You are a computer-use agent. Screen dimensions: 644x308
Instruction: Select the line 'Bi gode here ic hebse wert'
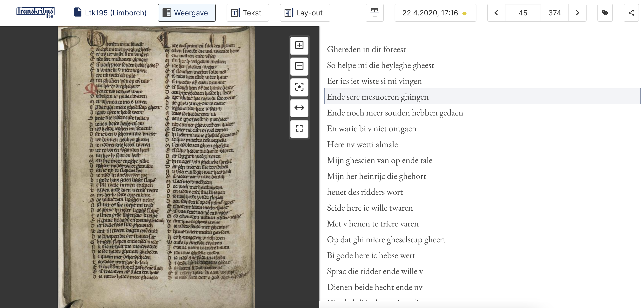pos(371,255)
